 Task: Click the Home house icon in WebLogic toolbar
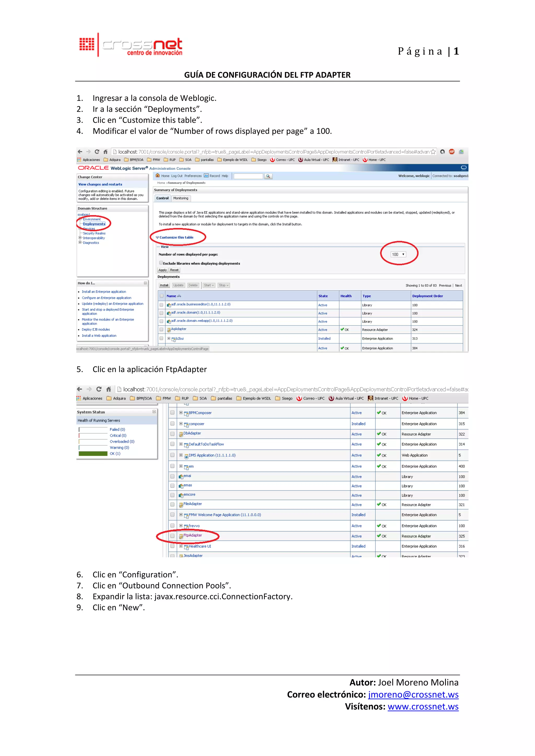tap(158, 175)
